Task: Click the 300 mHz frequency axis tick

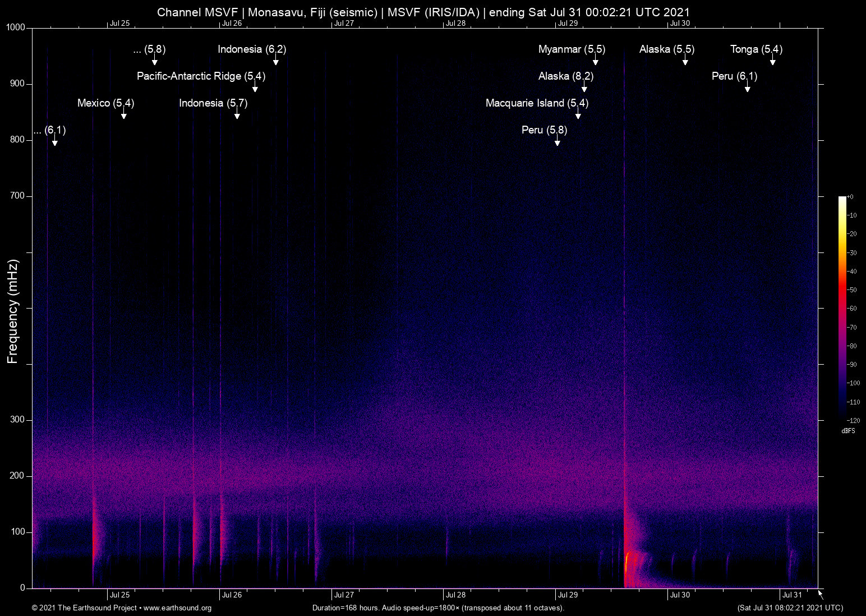Action: click(x=18, y=420)
